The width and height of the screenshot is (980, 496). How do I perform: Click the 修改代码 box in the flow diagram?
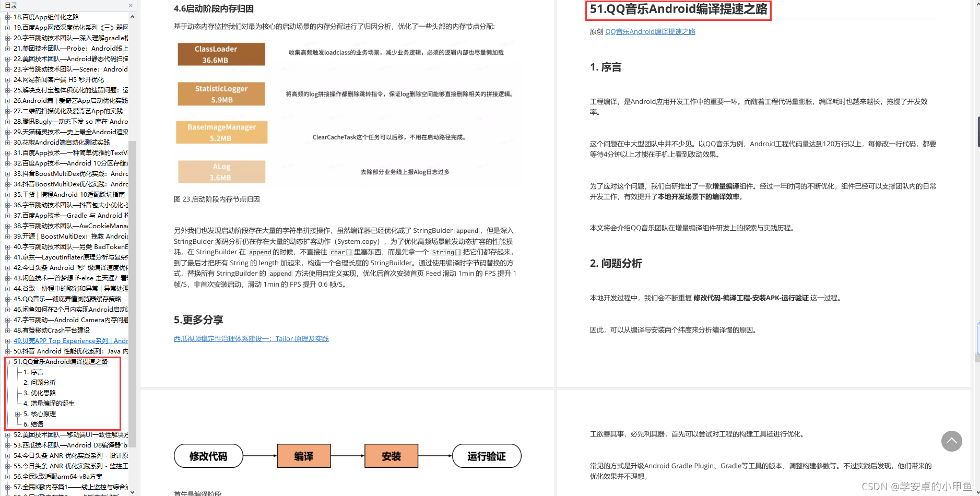click(x=208, y=456)
